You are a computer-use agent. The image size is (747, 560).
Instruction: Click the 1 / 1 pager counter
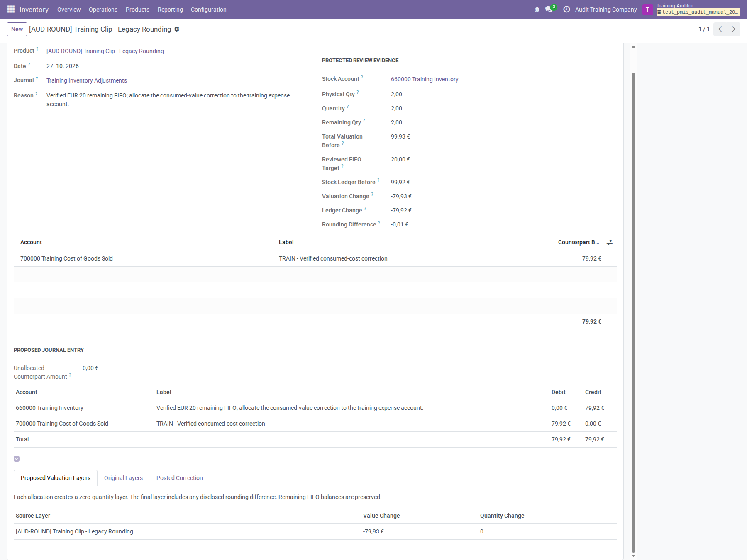point(704,29)
